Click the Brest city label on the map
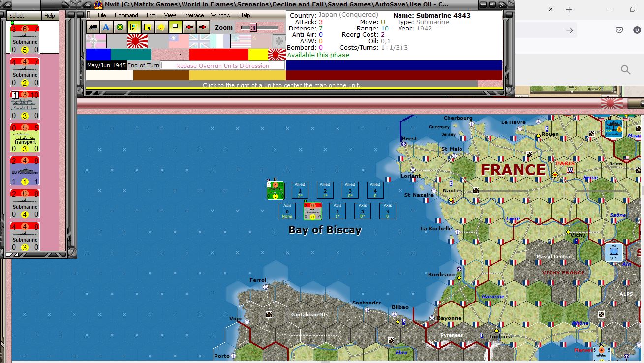 point(410,139)
